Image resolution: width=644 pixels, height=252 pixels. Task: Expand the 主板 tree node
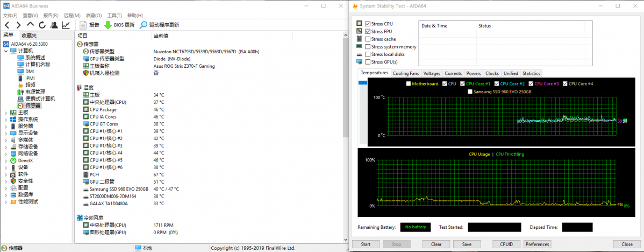pos(6,113)
